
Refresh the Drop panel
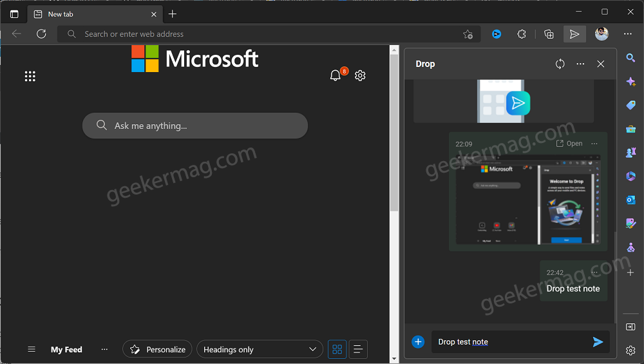point(560,64)
